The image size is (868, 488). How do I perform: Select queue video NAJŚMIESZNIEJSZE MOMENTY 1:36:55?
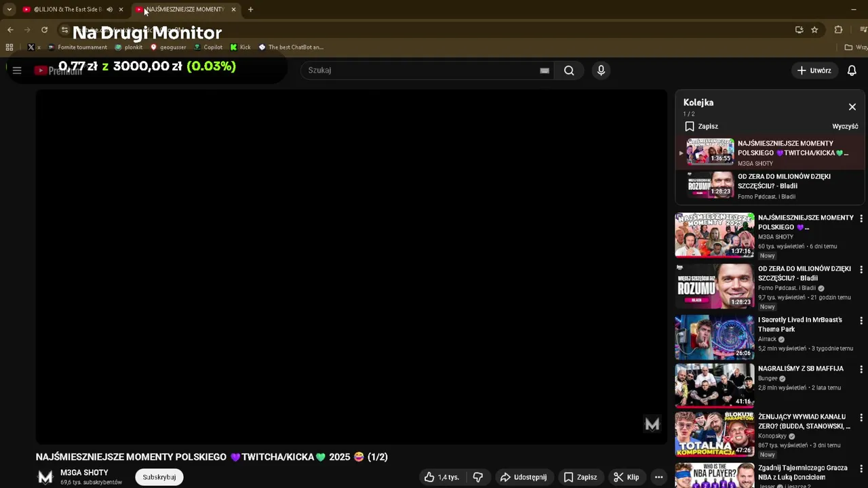point(770,152)
